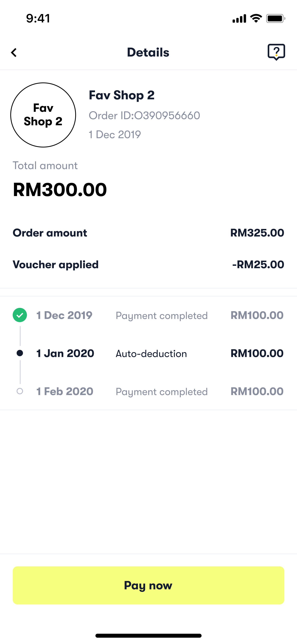Tap the RM300.00 total amount

(x=60, y=189)
